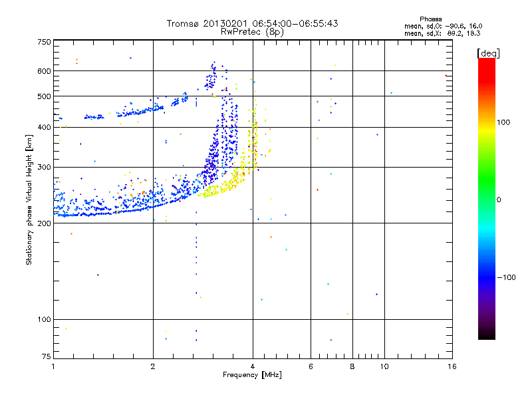This screenshot has height=399, width=532.
Task: Click the RwPretec (8p) subtitle
Action: tap(252, 32)
